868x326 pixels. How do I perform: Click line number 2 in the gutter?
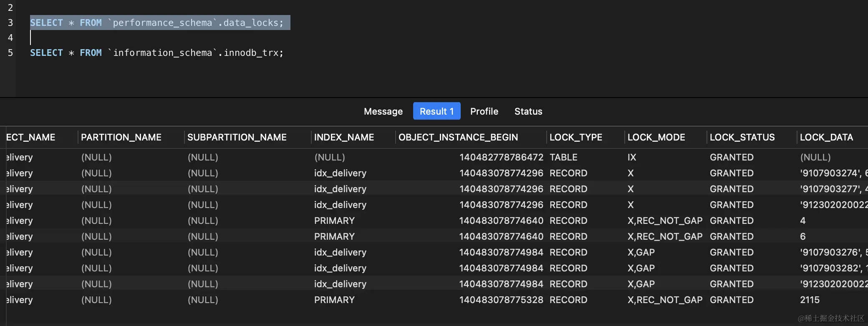10,8
